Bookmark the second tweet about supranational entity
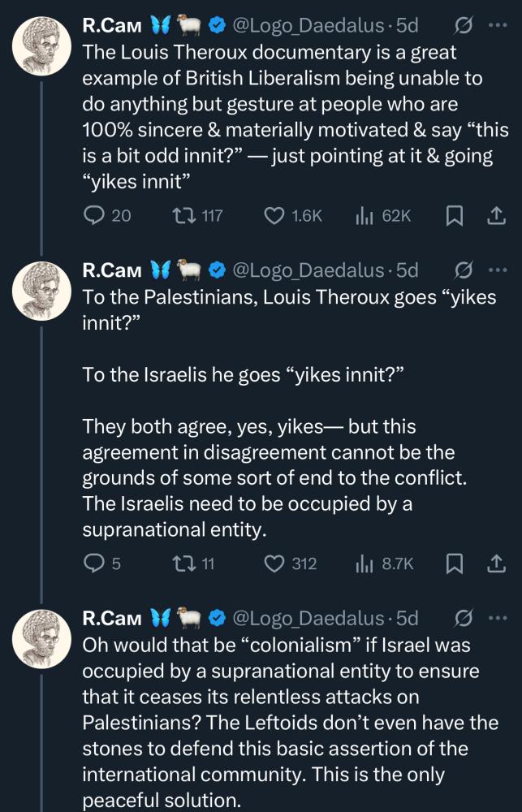This screenshot has height=812, width=522. tap(455, 563)
